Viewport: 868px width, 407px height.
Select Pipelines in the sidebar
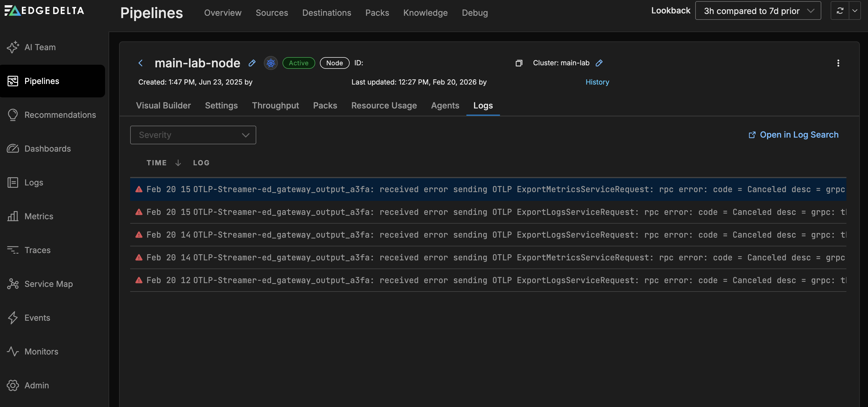42,81
